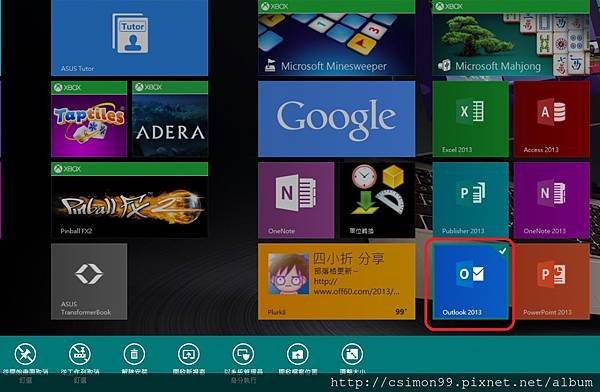This screenshot has width=600, height=392.
Task: Deselect the checked Outlook 2013 tile
Action: [470, 281]
